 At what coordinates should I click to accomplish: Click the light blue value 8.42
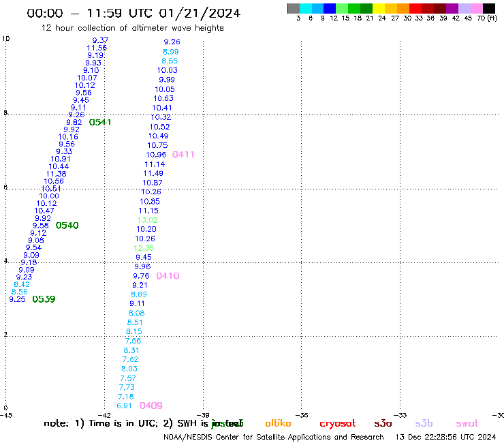pyautogui.click(x=22, y=284)
